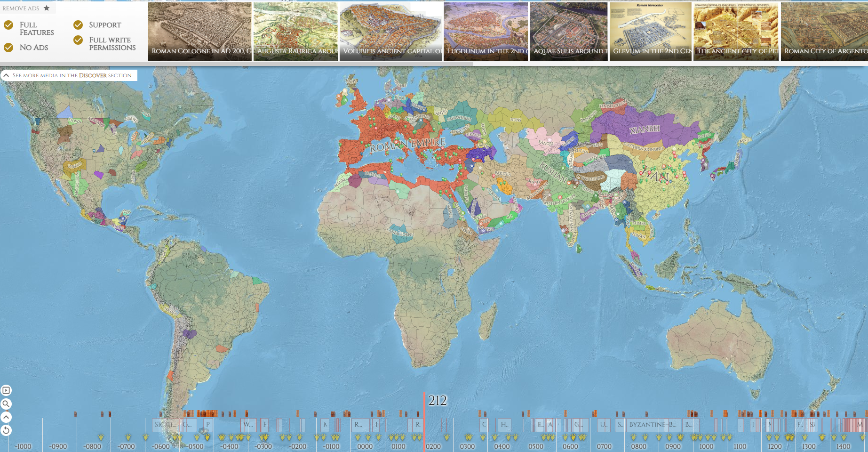Open The Ancient City of Petra thumbnail
The width and height of the screenshot is (868, 452).
pyautogui.click(x=736, y=32)
